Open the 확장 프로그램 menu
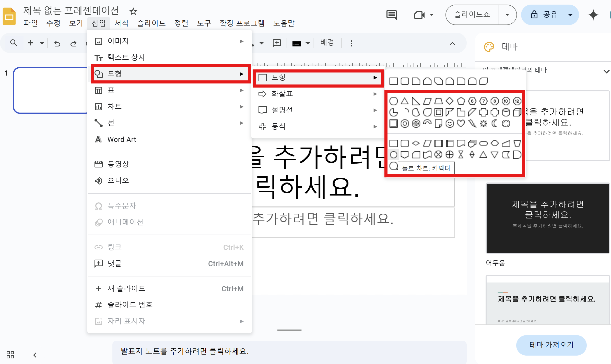The height and width of the screenshot is (364, 611). (x=242, y=23)
